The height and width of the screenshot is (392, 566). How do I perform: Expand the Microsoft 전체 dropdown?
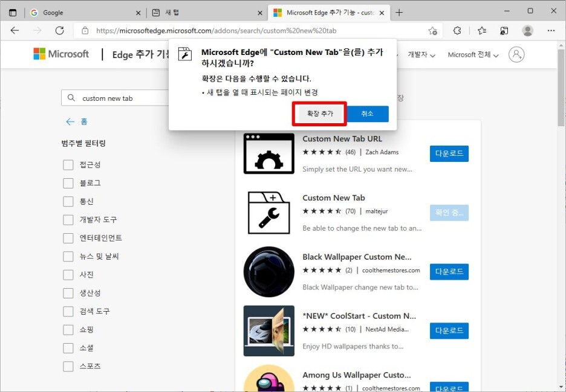pyautogui.click(x=473, y=54)
